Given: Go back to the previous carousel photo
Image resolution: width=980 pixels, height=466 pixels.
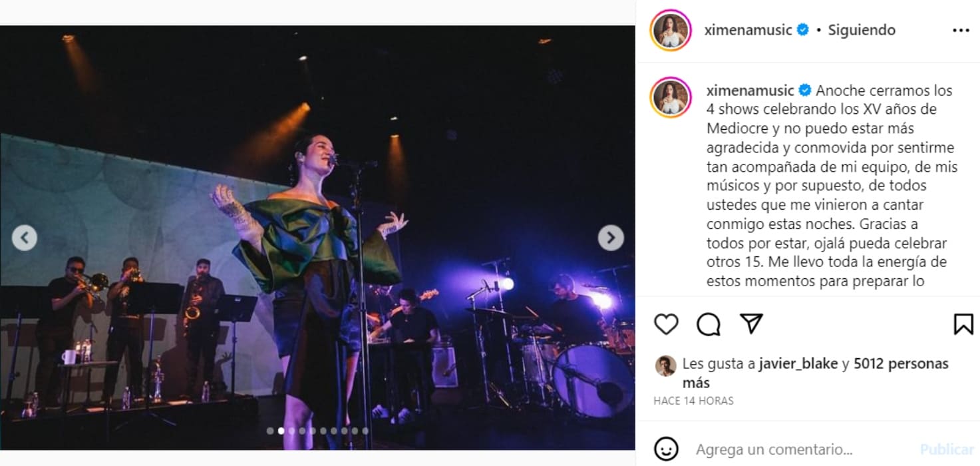Looking at the screenshot, I should coord(25,238).
